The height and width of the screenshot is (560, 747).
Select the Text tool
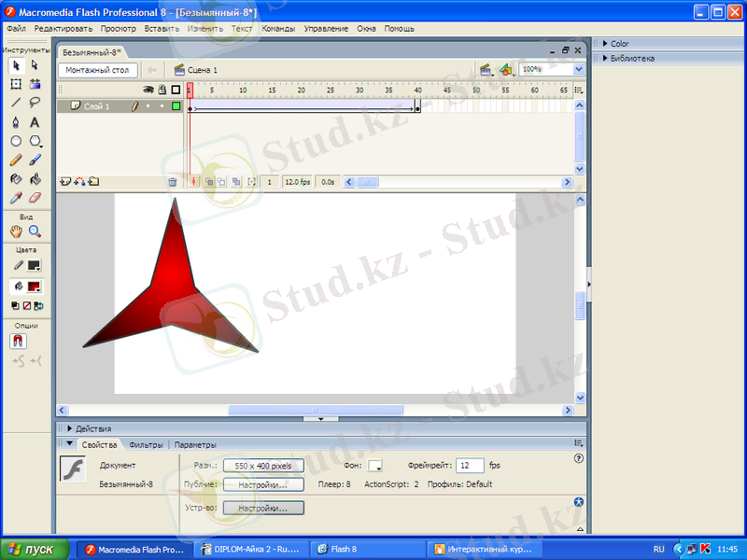pos(35,122)
